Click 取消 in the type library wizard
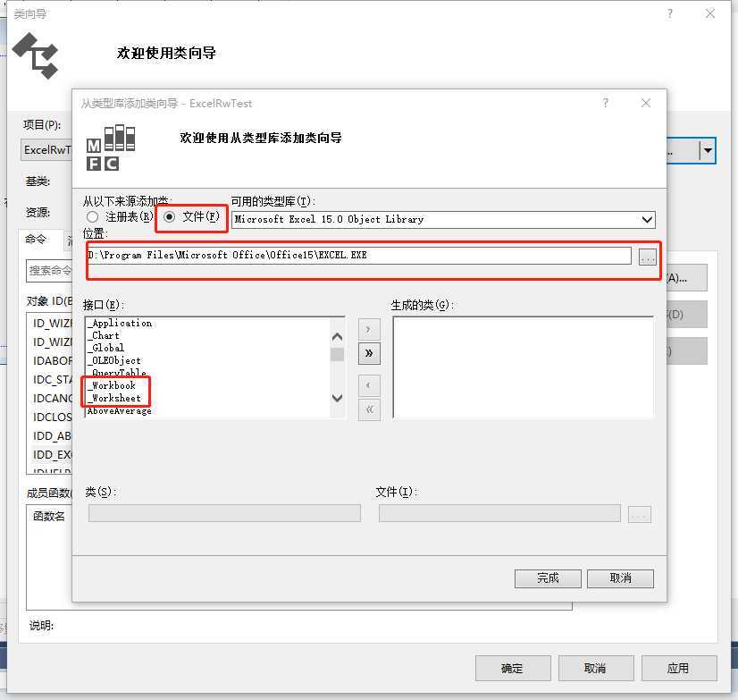 click(620, 578)
